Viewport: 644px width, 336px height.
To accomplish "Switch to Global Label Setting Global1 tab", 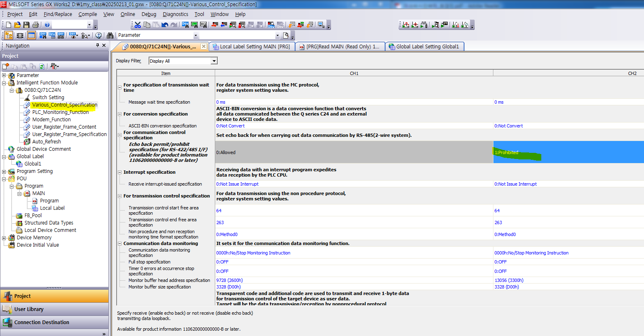I will pyautogui.click(x=424, y=47).
